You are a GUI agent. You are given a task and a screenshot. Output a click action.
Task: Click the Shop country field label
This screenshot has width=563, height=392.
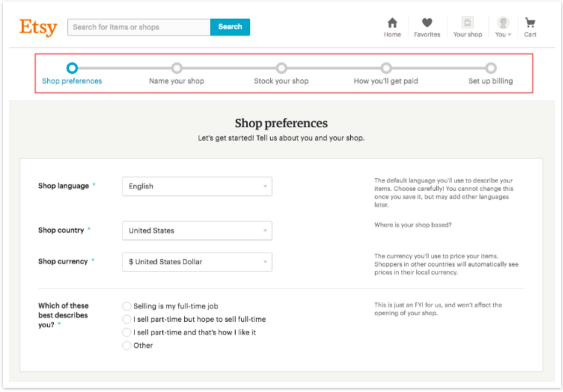(61, 230)
